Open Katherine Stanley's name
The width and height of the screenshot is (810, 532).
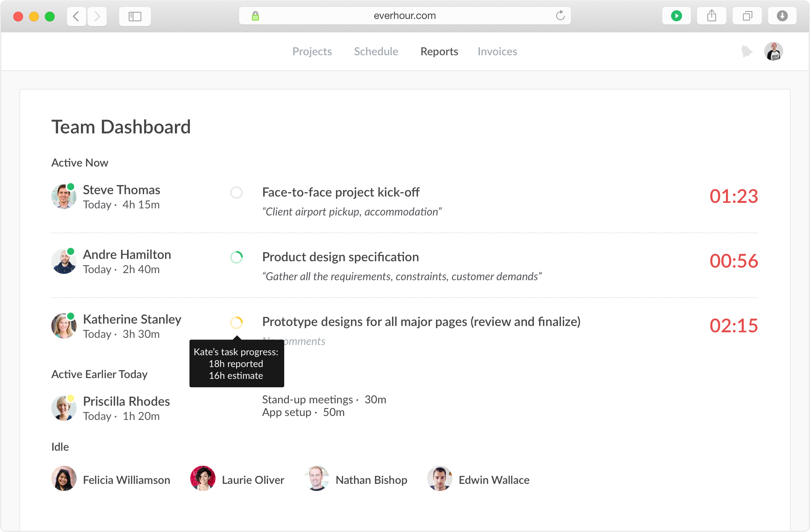pos(132,319)
